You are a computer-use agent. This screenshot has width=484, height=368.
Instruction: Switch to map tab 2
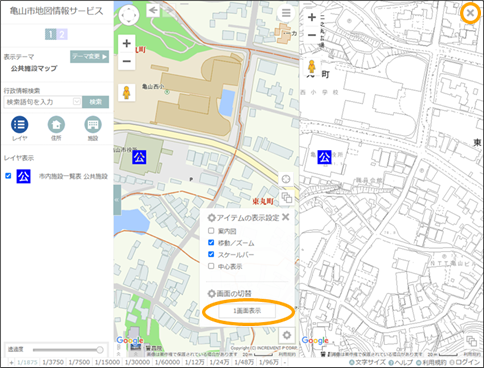(62, 34)
